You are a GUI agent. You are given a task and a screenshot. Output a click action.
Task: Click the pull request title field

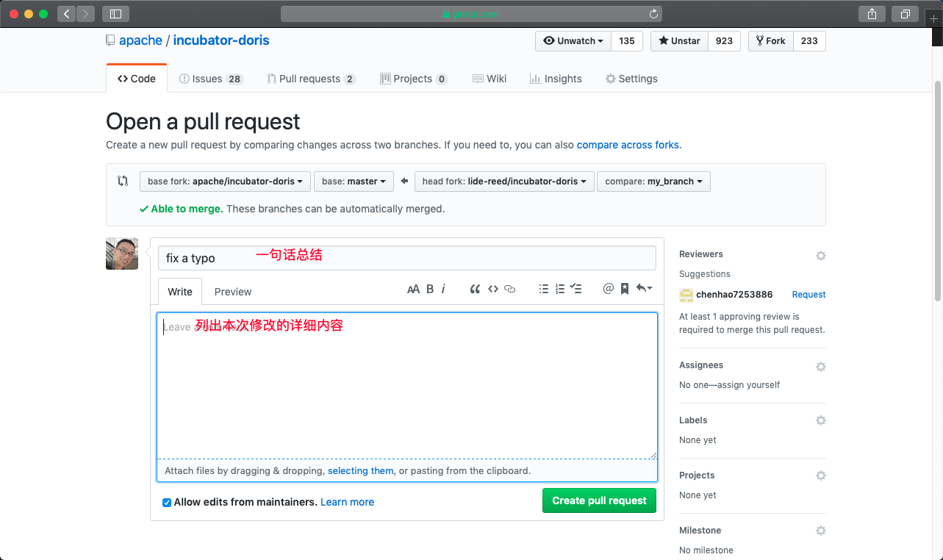[406, 258]
